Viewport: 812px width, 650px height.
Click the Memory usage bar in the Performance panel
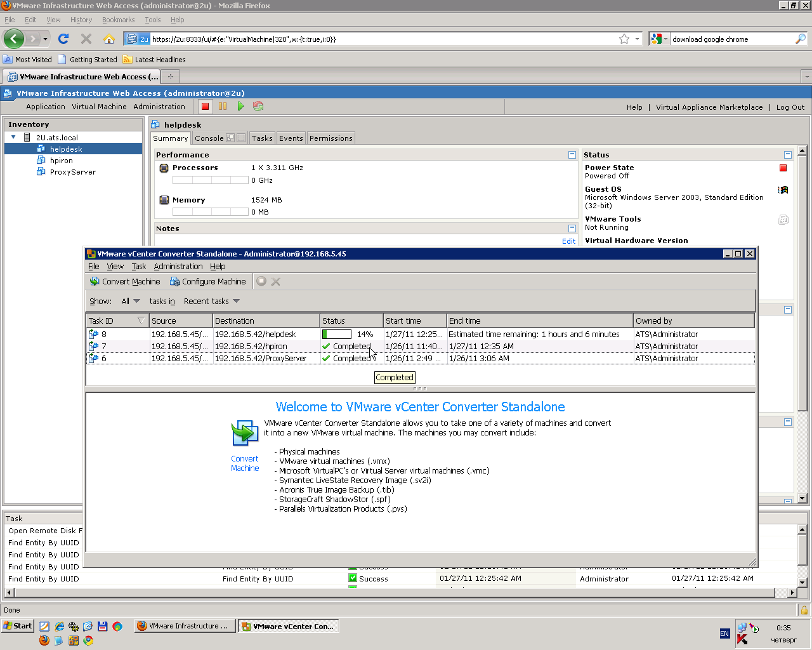(210, 212)
